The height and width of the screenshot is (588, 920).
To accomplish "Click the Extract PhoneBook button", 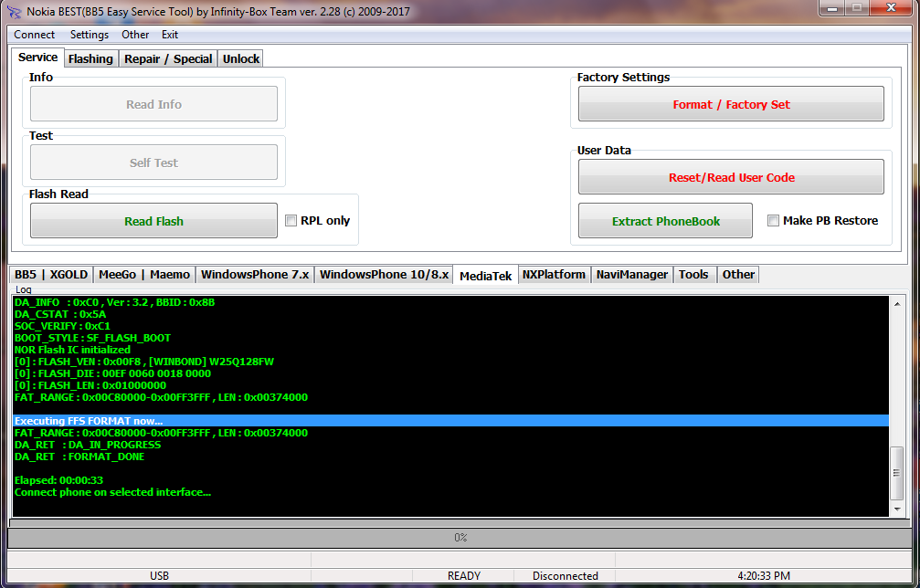I will click(x=665, y=221).
